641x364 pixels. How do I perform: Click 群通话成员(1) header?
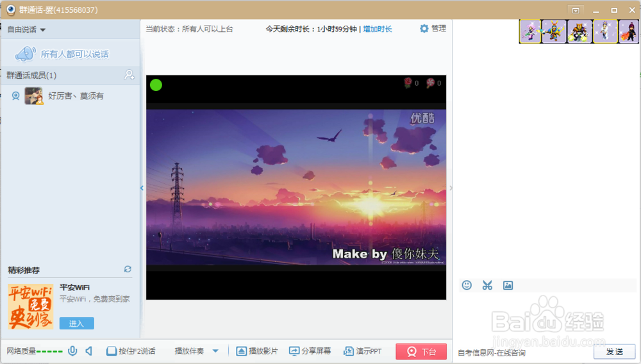pyautogui.click(x=31, y=75)
